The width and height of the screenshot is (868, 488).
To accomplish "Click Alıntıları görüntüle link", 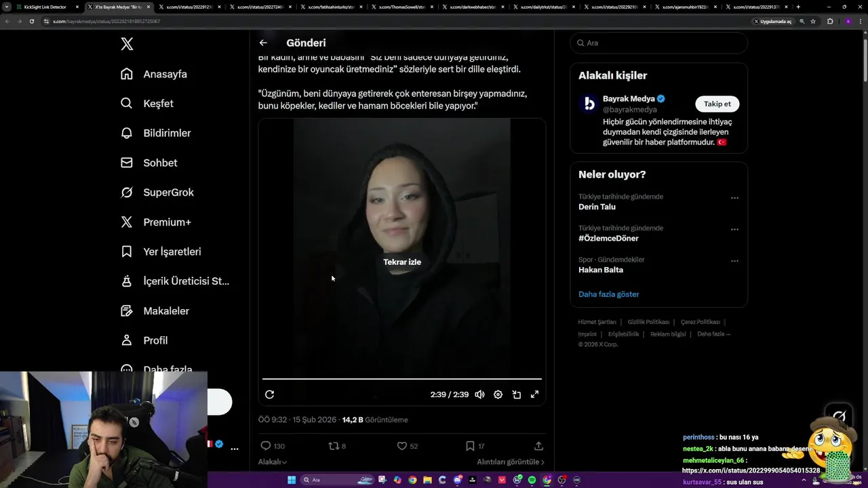I will tap(511, 462).
